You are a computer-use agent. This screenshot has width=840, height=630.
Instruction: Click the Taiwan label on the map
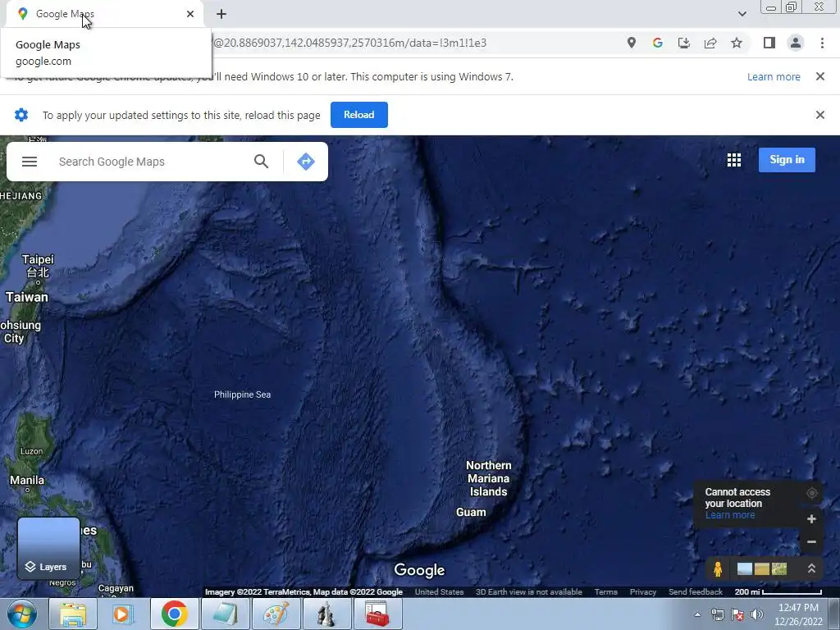[x=27, y=297]
